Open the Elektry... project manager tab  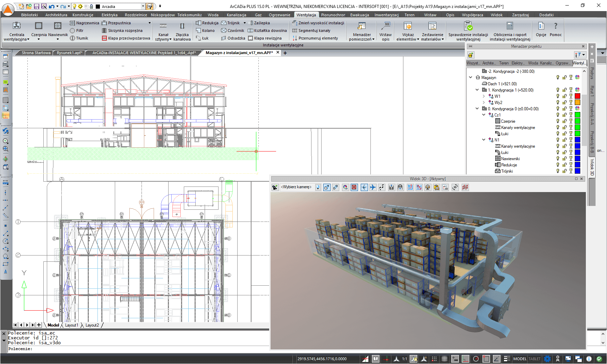click(x=518, y=63)
